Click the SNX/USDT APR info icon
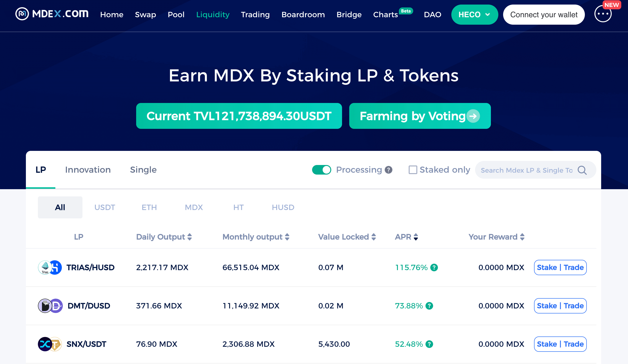628x364 pixels. (x=429, y=344)
